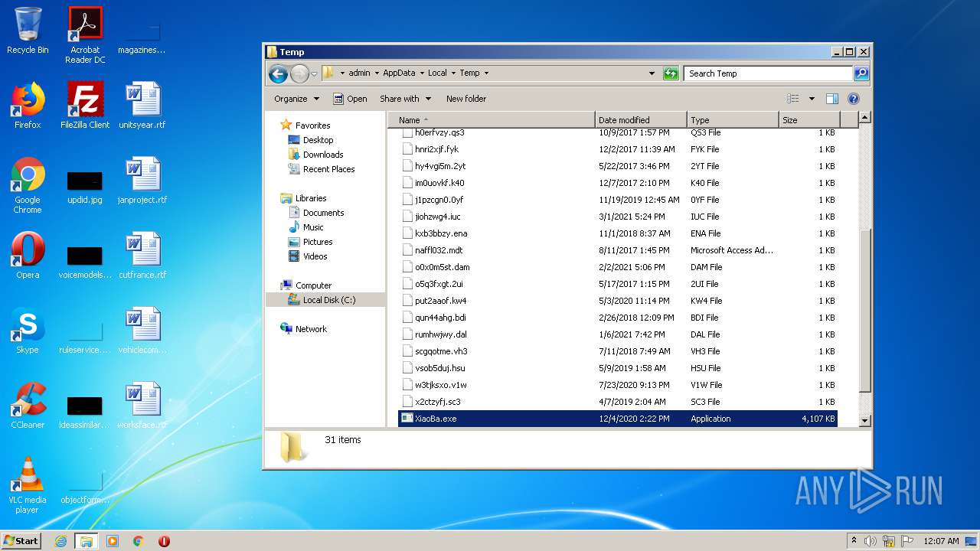Select Local Disk (C:) in navigation pane

tap(325, 300)
